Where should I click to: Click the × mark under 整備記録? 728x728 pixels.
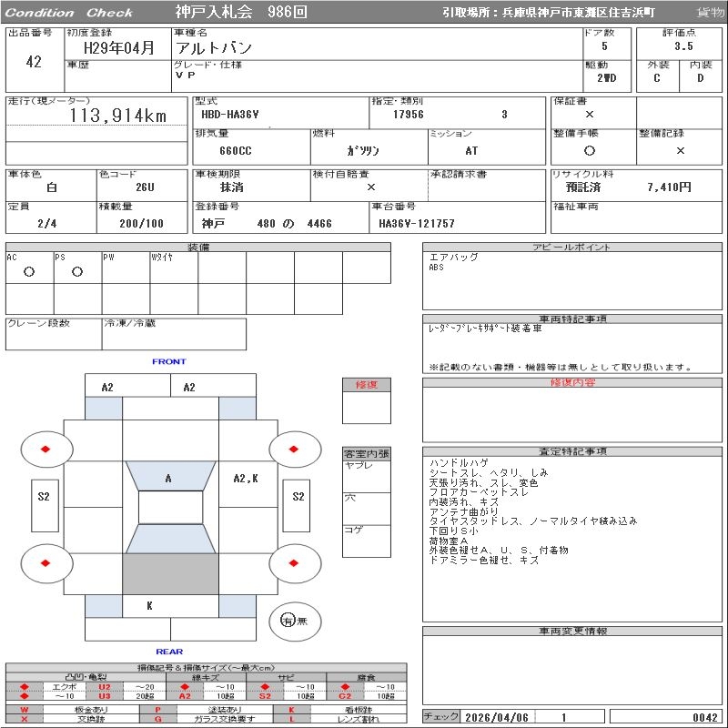(680, 150)
